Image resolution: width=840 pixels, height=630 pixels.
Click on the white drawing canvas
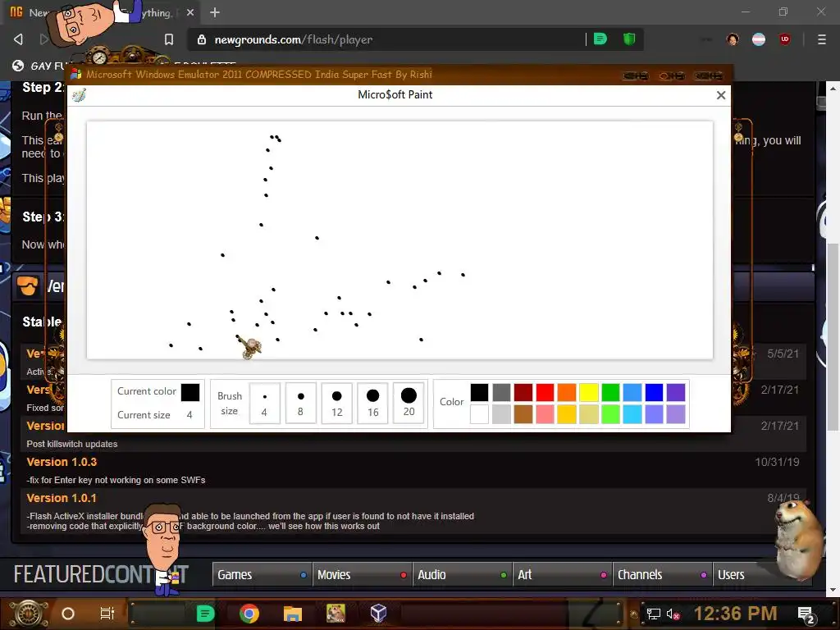(399, 240)
